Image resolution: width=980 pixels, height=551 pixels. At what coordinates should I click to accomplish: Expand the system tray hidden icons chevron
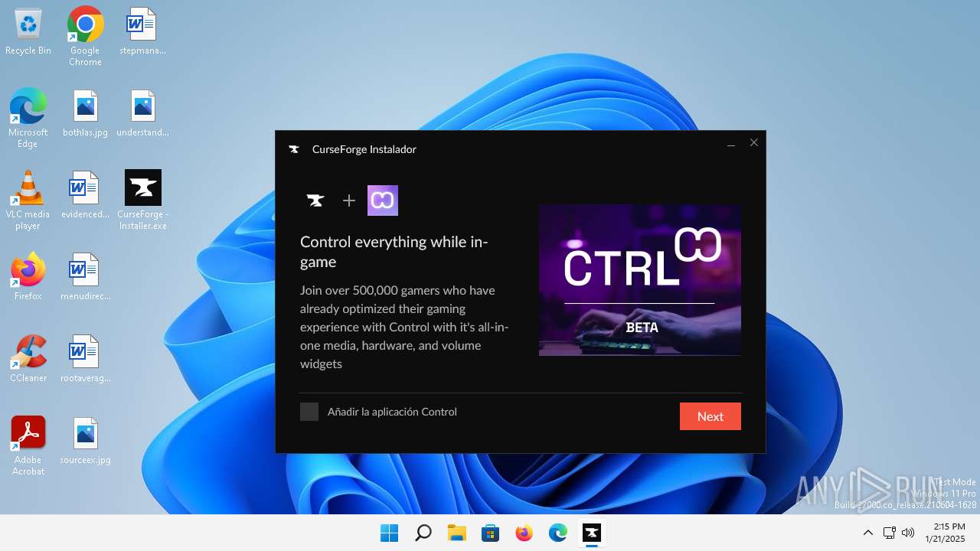point(867,533)
